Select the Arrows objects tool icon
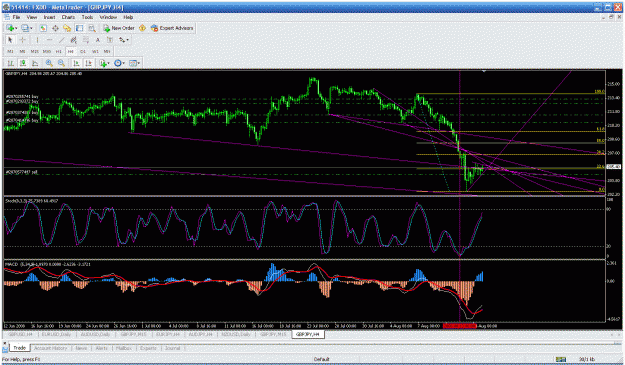625x365 pixels. (x=122, y=40)
